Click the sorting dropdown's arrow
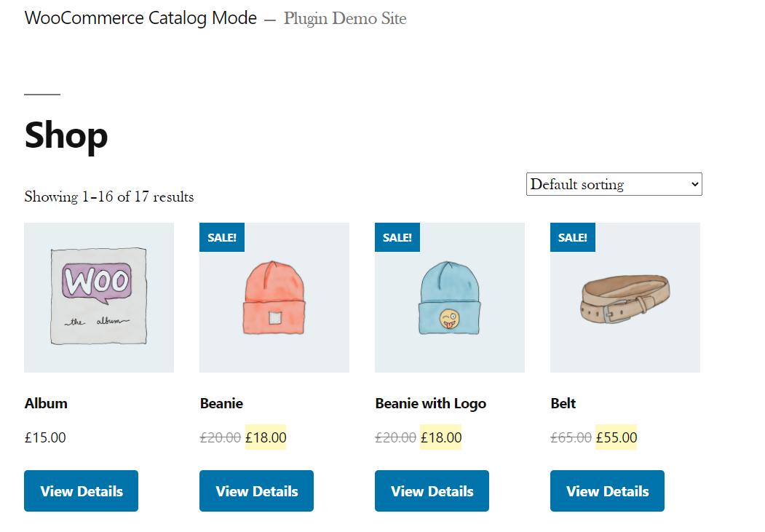This screenshot has height=532, width=765. click(x=694, y=184)
